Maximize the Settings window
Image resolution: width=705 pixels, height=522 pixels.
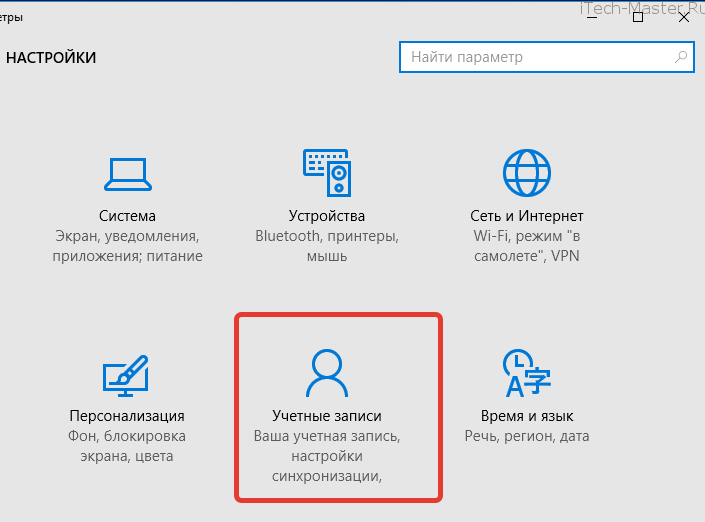[638, 17]
